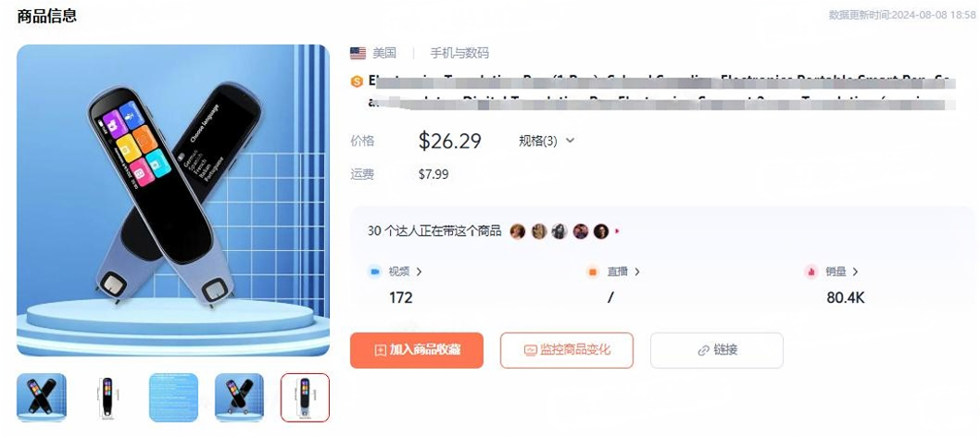Select the fourth crossed-pens thumbnail
The image size is (980, 438).
coord(239,397)
